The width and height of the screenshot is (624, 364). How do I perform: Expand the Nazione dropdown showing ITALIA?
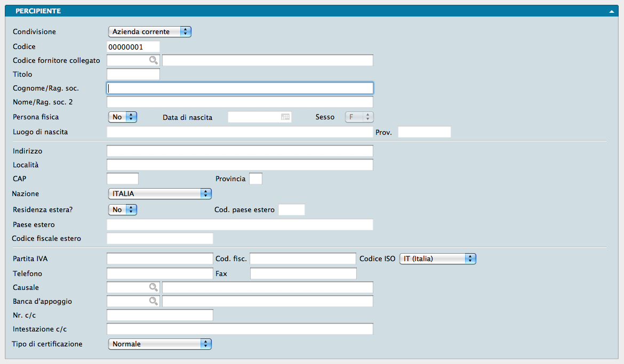(159, 194)
